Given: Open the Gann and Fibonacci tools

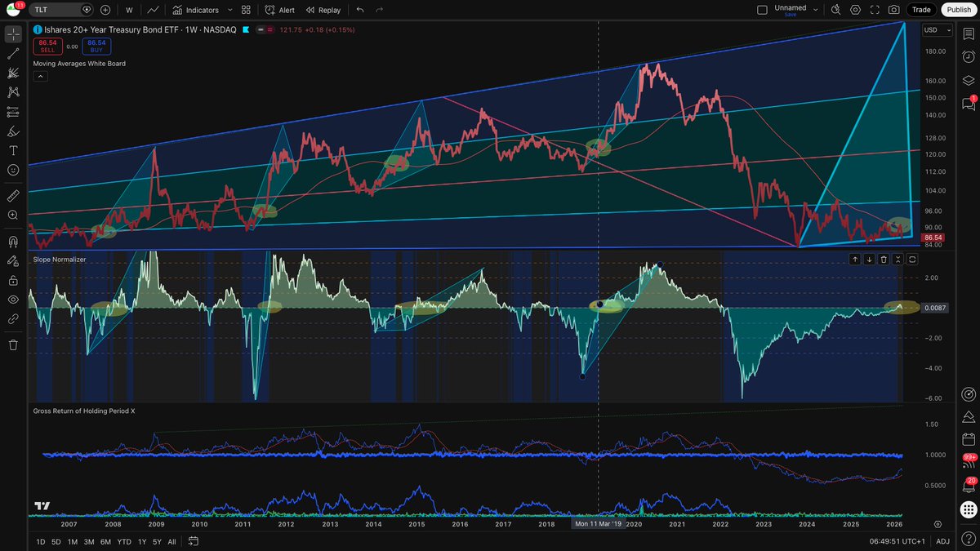Looking at the screenshot, I should (x=13, y=73).
